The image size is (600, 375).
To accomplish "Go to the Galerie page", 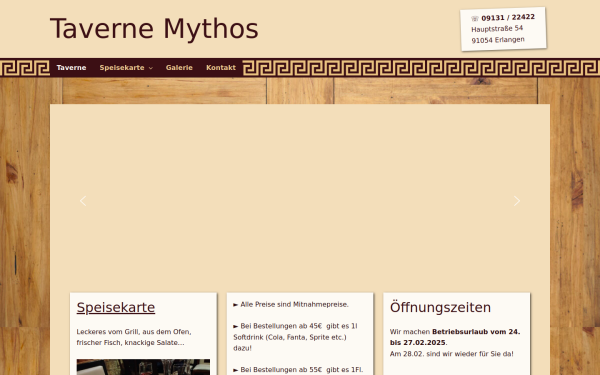I will pos(179,68).
